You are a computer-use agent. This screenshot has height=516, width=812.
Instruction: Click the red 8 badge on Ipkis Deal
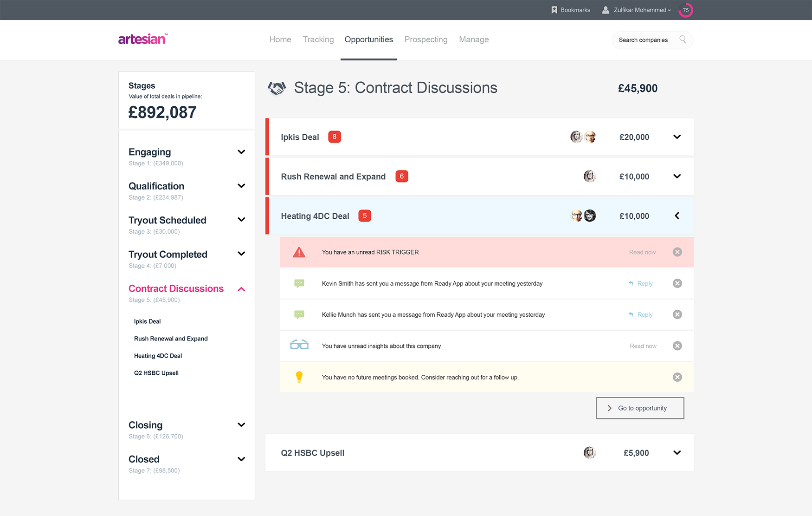pyautogui.click(x=335, y=137)
